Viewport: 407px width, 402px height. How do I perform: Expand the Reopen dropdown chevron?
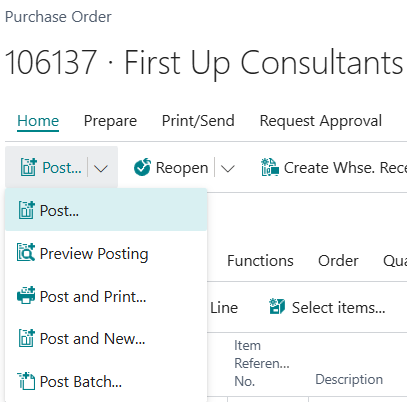pyautogui.click(x=228, y=168)
